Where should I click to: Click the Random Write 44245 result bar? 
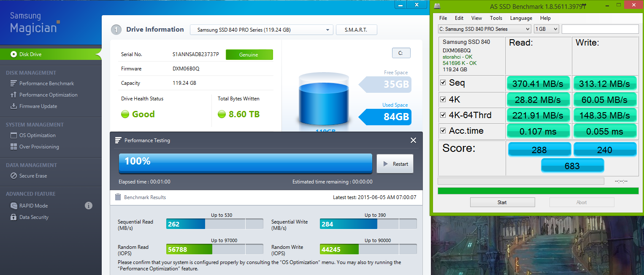tap(368, 249)
